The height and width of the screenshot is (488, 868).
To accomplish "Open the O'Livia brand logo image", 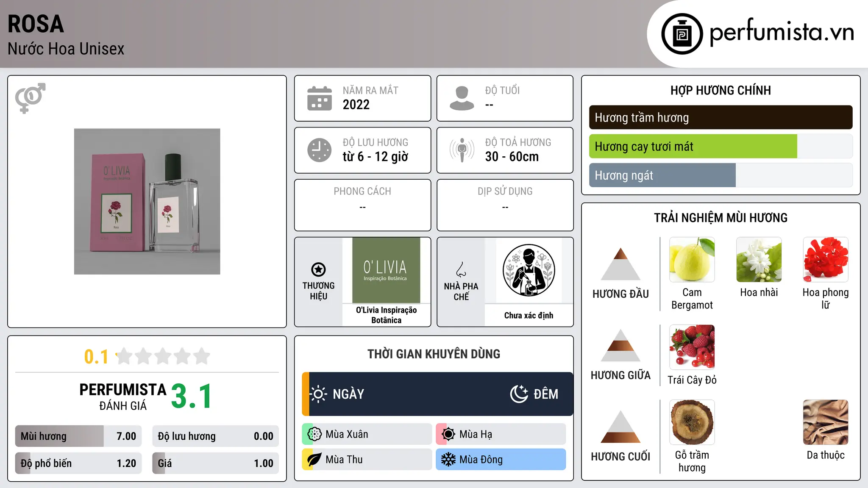I will point(386,270).
